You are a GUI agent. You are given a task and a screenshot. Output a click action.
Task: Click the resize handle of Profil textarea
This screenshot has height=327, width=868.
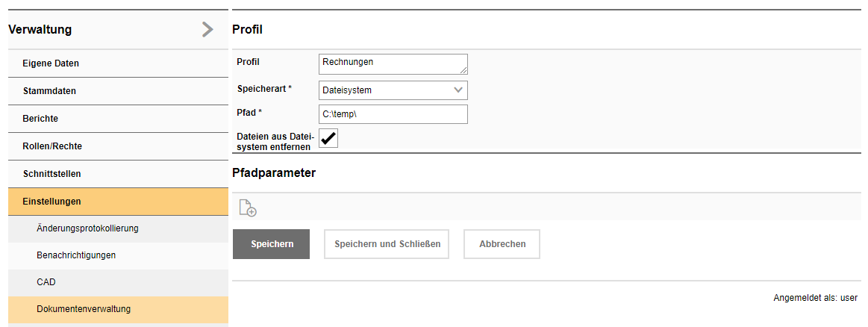pyautogui.click(x=463, y=70)
